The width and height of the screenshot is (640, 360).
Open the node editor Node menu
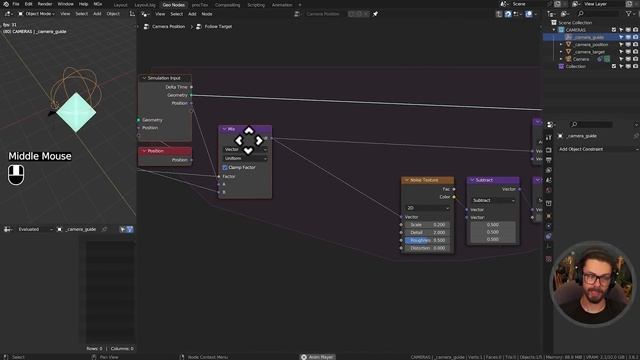coord(207,14)
